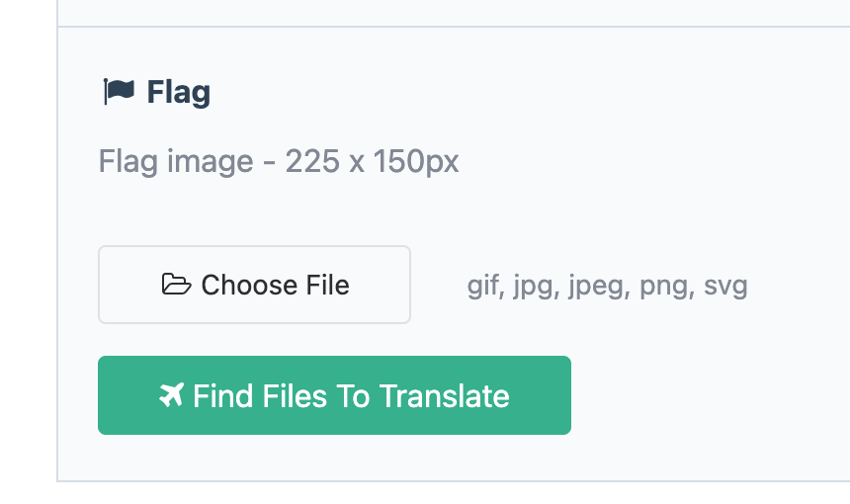Image resolution: width=850 pixels, height=504 pixels.
Task: Click the words Flag image in the description
Action: click(x=176, y=162)
